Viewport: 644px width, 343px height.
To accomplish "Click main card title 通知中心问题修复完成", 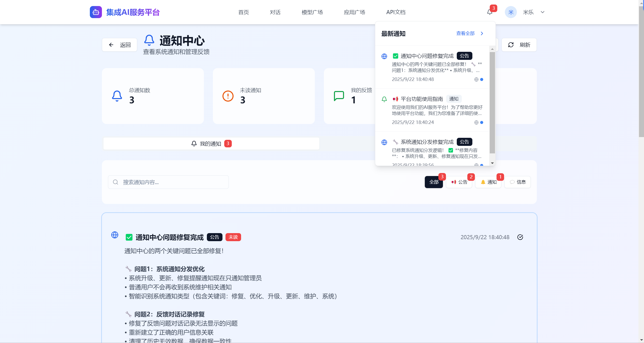I will 169,237.
